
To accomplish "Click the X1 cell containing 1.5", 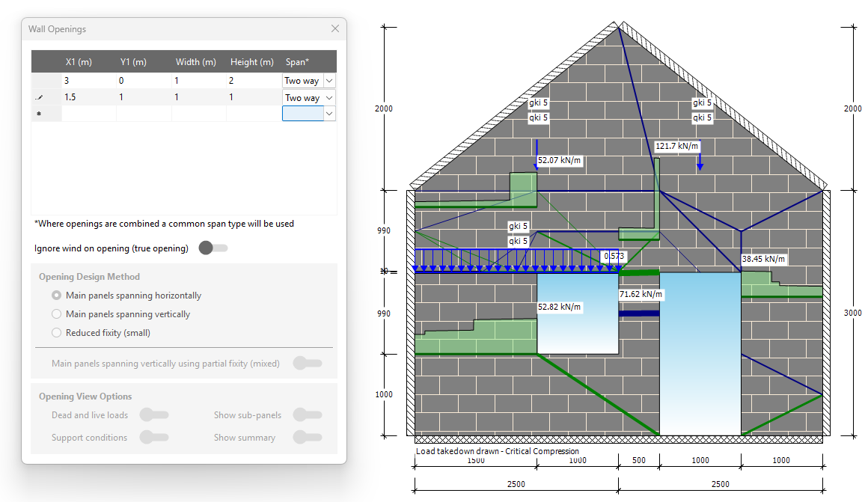I will pos(88,98).
